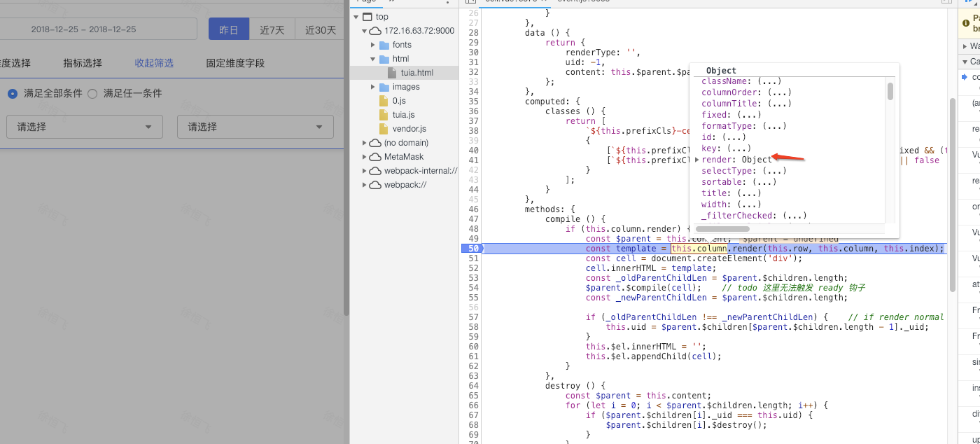Evaluate sortable (...) getter in tooltip
This screenshot has width=980, height=444.
tap(764, 182)
